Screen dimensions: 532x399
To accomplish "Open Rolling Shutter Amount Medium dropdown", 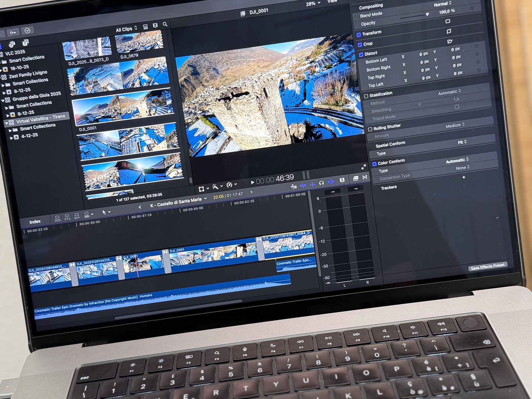I will click(x=455, y=125).
